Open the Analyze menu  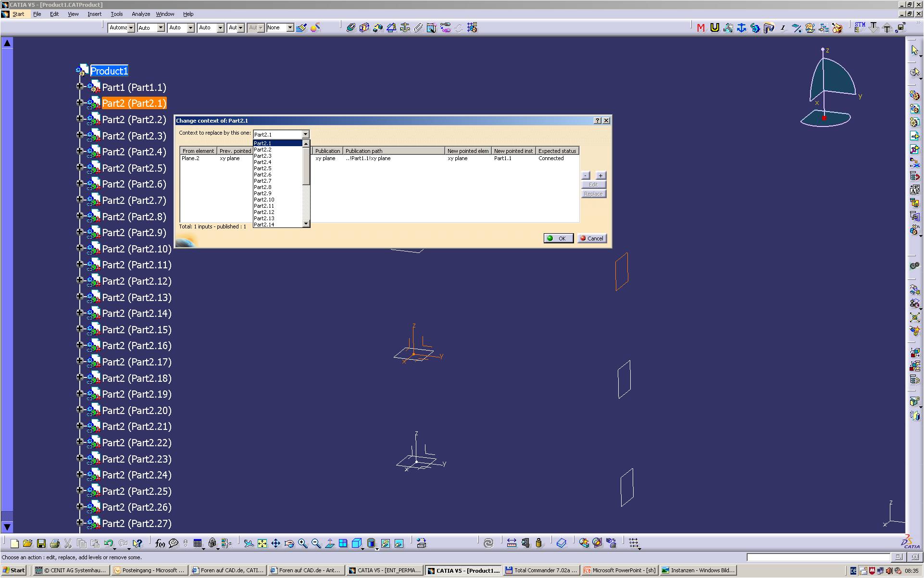click(x=141, y=14)
